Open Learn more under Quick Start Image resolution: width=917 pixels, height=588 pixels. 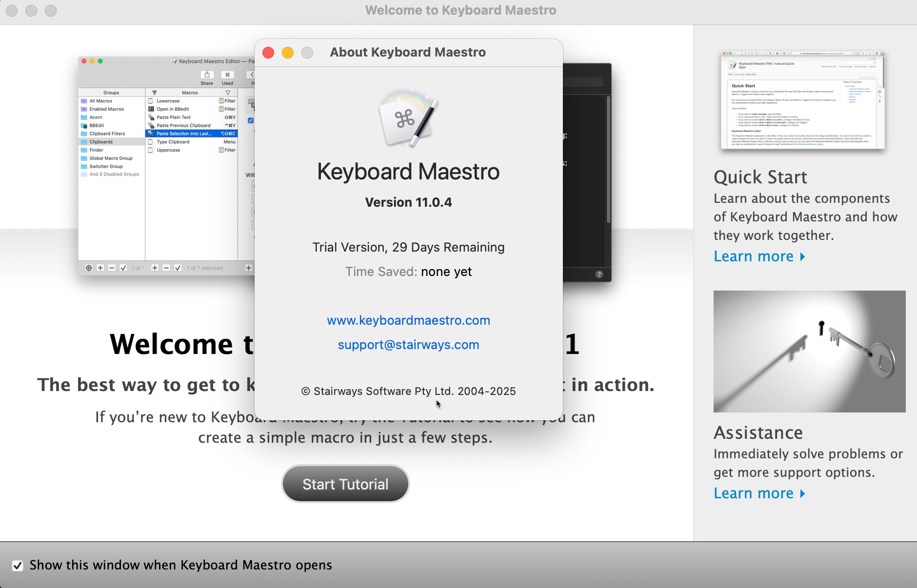(759, 256)
